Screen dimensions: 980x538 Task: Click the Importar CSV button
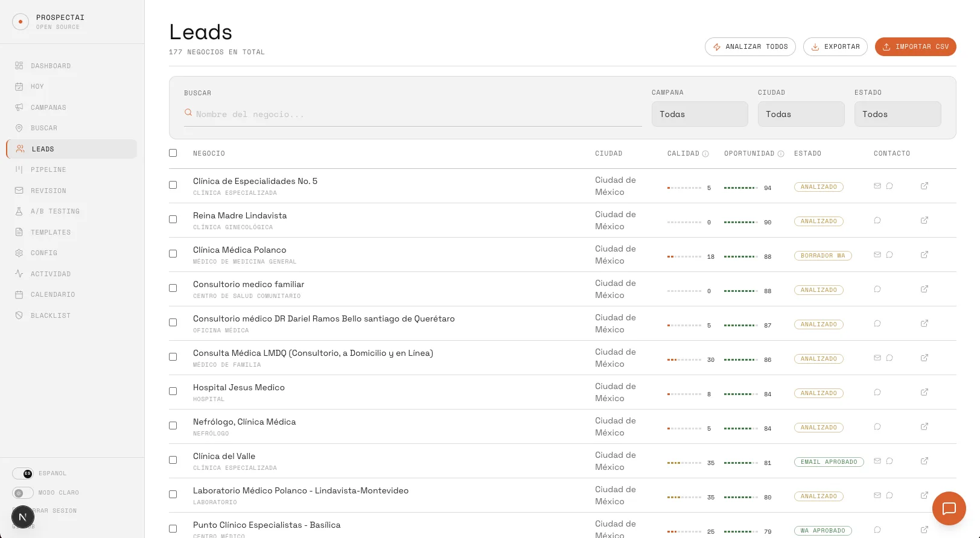(915, 46)
